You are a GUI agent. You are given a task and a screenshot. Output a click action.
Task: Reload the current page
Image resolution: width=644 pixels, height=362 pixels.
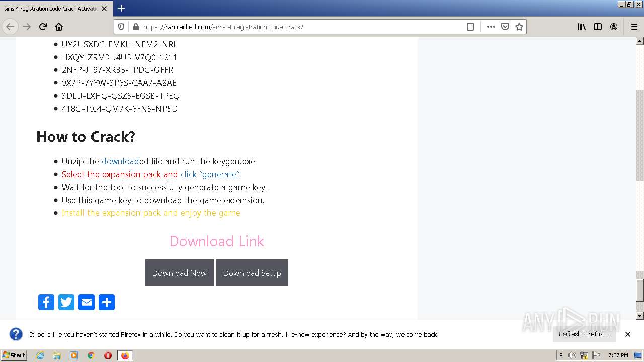[x=43, y=27]
